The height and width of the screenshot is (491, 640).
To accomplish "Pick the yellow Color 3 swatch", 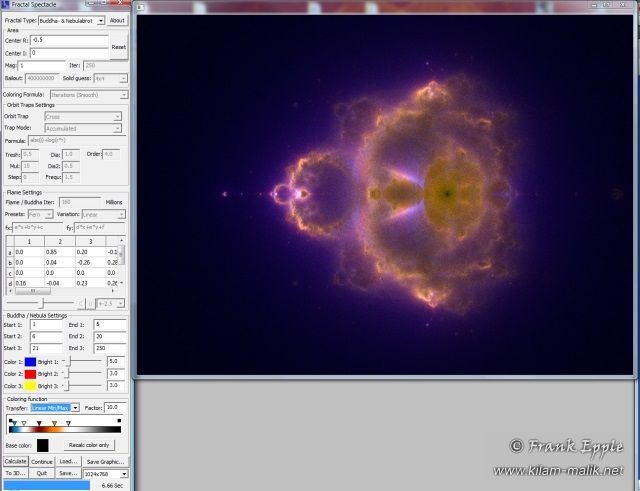I will click(31, 386).
